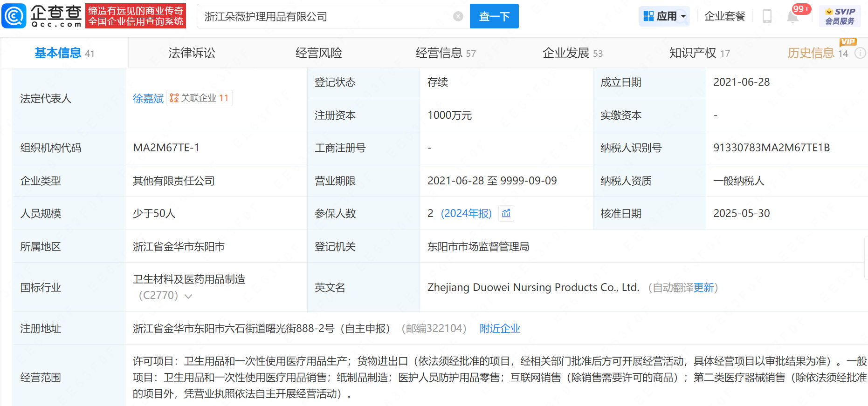868x406 pixels.
Task: Switch to the 知识产权 tab
Action: click(x=699, y=53)
